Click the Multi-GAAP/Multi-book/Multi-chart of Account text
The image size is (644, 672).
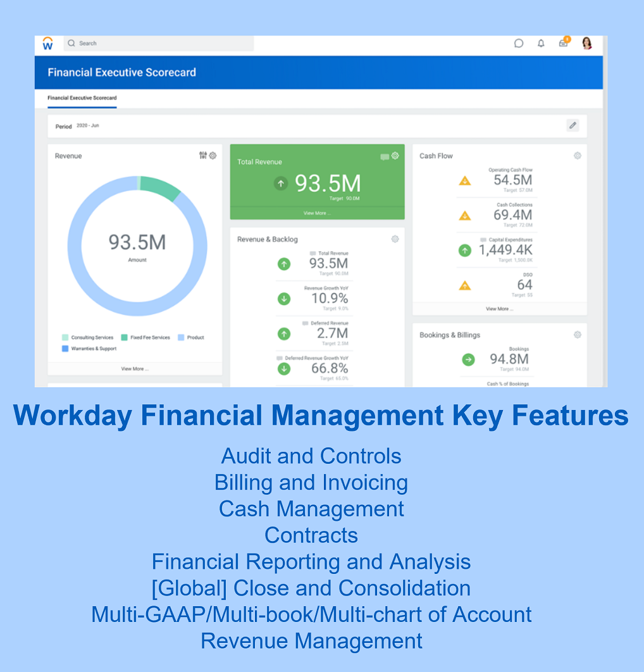(311, 614)
